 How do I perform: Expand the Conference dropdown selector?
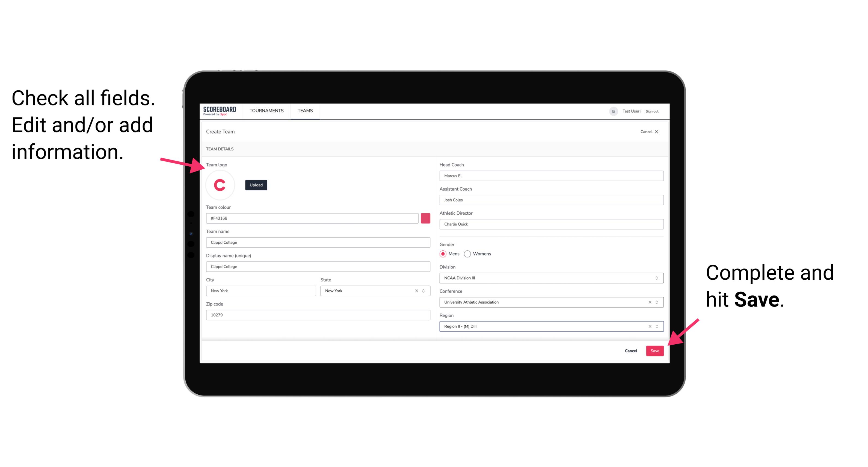[657, 302]
